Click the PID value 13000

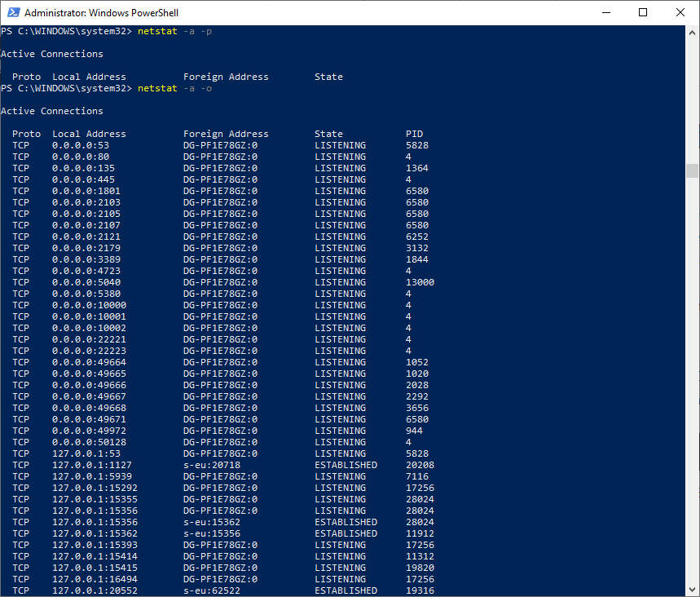coord(420,282)
